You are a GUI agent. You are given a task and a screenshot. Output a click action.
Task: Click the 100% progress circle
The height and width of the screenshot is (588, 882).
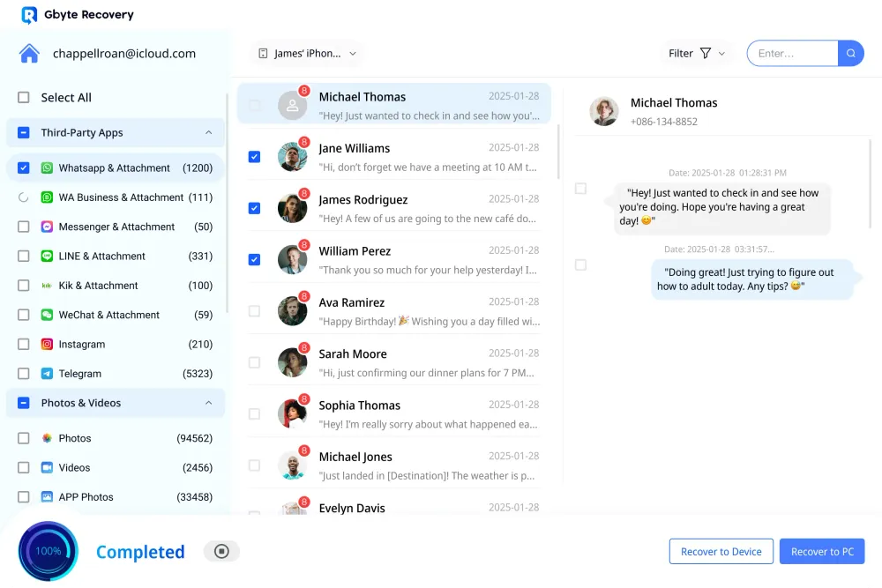click(48, 551)
